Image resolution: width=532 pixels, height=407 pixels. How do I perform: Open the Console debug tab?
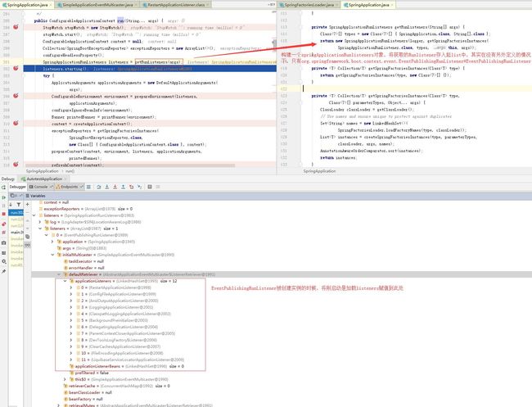pyautogui.click(x=41, y=187)
